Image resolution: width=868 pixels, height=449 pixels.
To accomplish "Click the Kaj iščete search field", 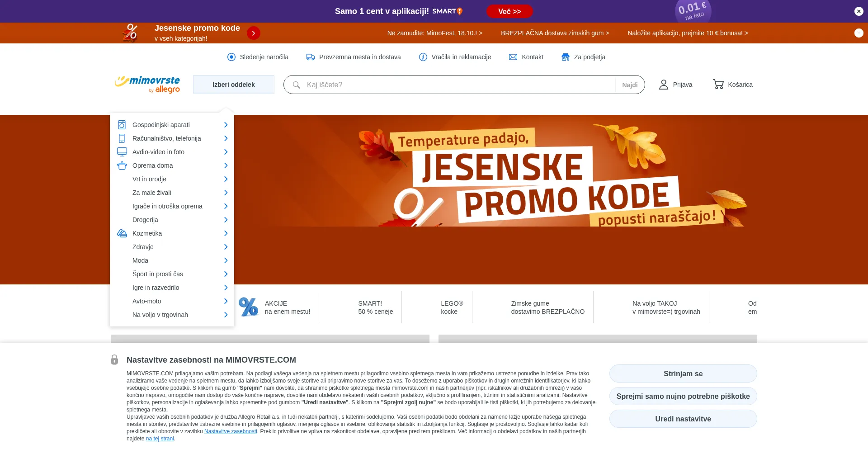I will [x=459, y=85].
